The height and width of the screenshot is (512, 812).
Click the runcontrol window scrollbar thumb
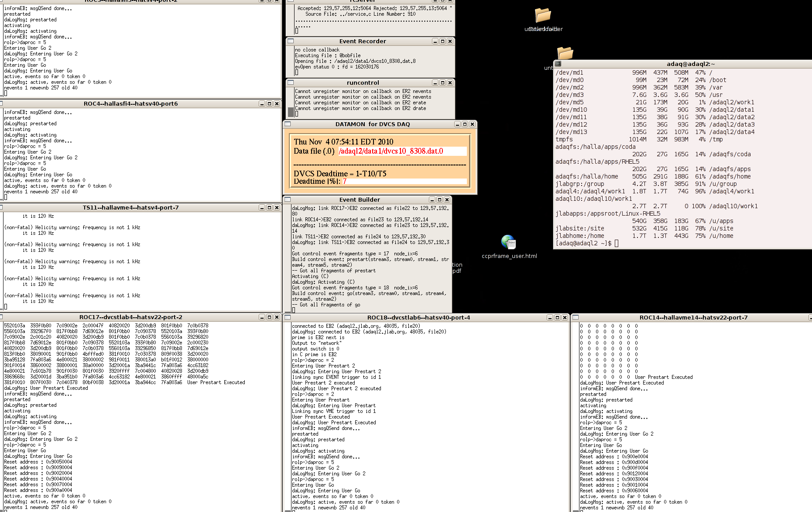point(291,112)
